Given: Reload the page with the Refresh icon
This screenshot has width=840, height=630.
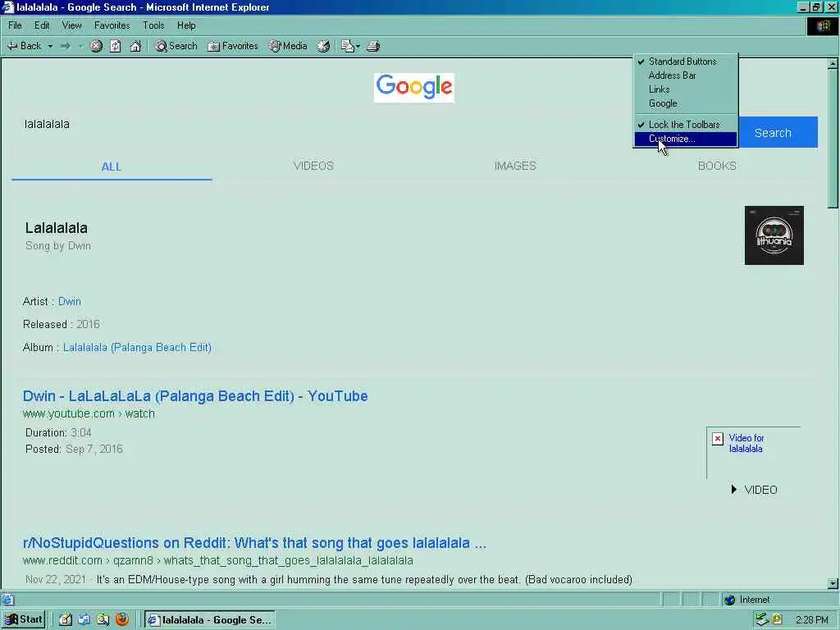Looking at the screenshot, I should click(x=115, y=46).
